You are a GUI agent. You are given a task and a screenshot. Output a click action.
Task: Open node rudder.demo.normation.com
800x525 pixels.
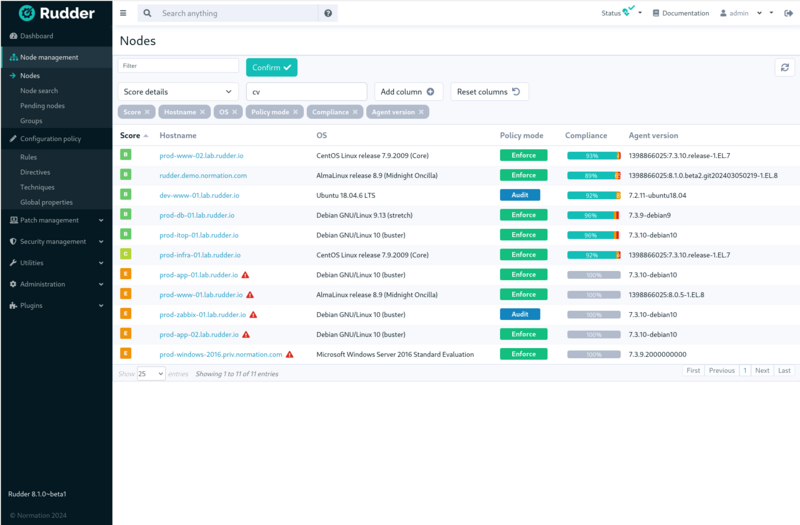coord(203,176)
